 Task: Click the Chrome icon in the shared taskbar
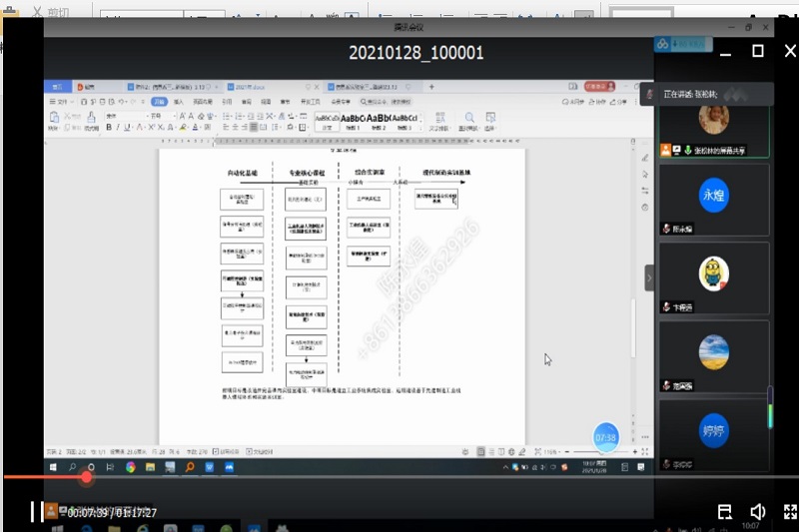[x=131, y=466]
